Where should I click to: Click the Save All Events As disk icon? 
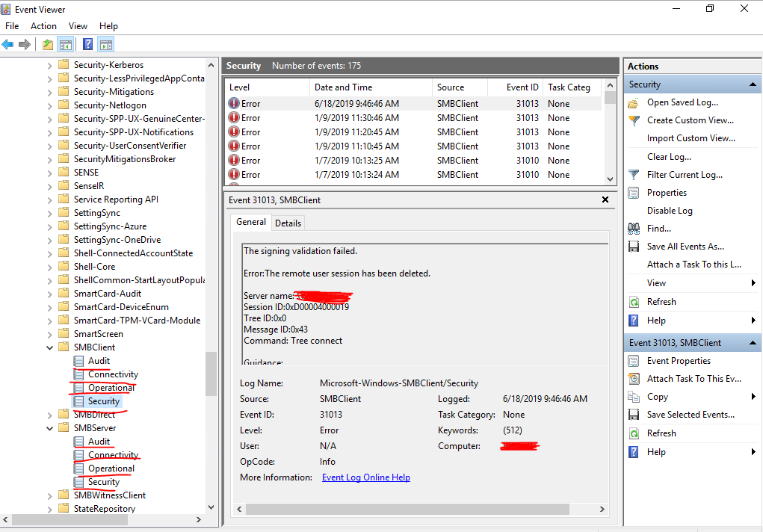(634, 247)
